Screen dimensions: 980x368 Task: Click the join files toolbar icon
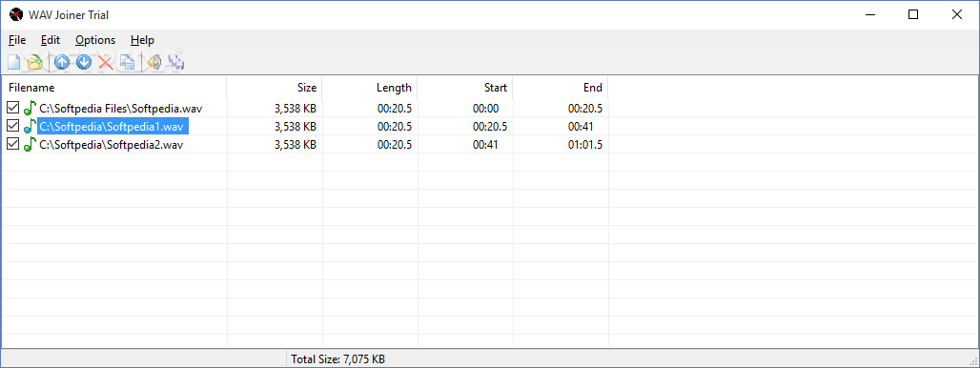176,62
